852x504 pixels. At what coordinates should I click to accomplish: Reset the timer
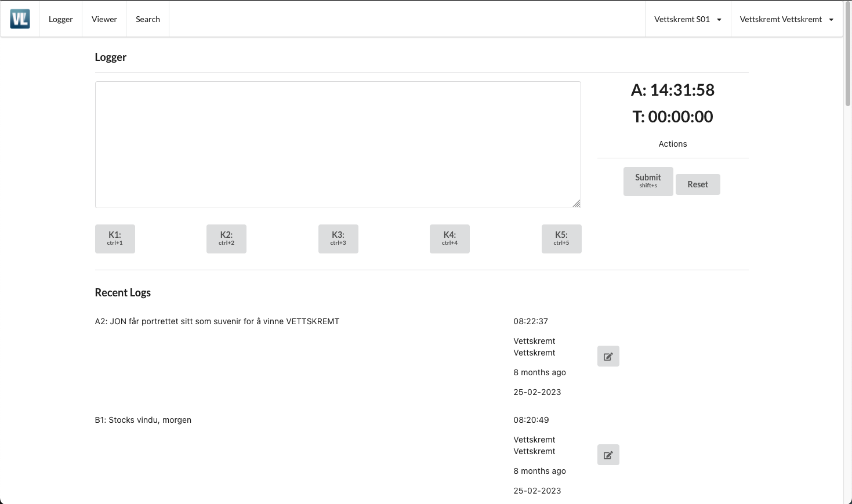coord(698,184)
